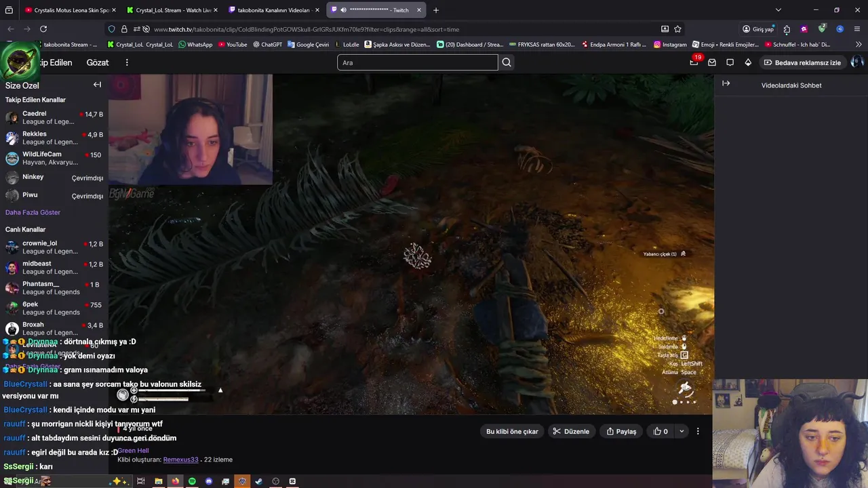Open Rekkles channel in sidebar

tap(54, 138)
